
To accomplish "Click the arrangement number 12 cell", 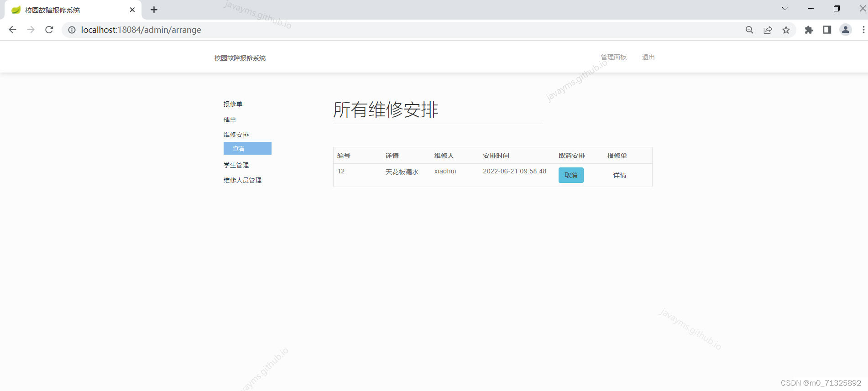I will click(341, 171).
